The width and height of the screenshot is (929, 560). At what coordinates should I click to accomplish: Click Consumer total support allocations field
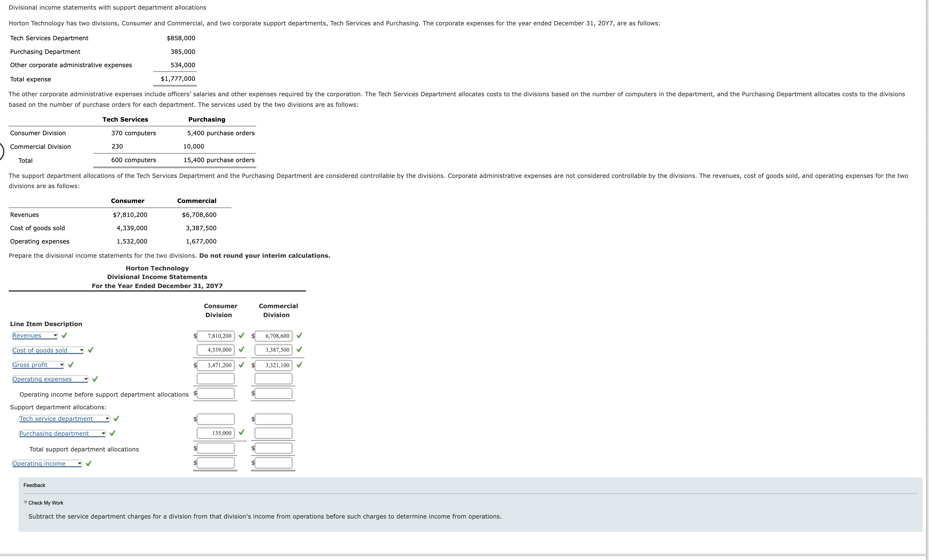pyautogui.click(x=216, y=448)
